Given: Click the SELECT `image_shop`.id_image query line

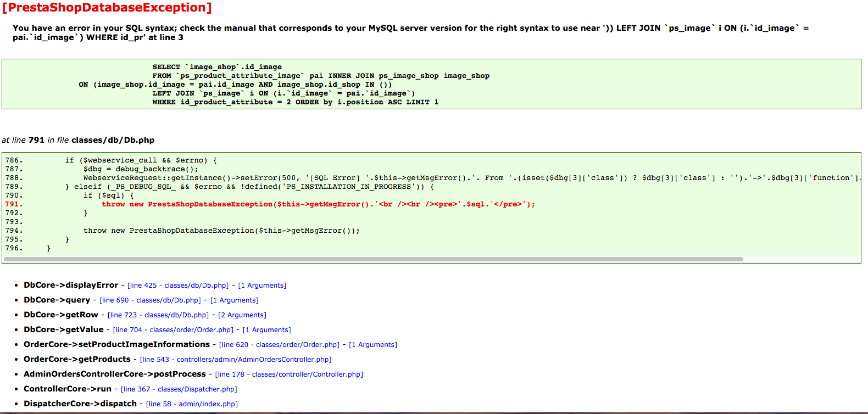Looking at the screenshot, I should click(217, 67).
